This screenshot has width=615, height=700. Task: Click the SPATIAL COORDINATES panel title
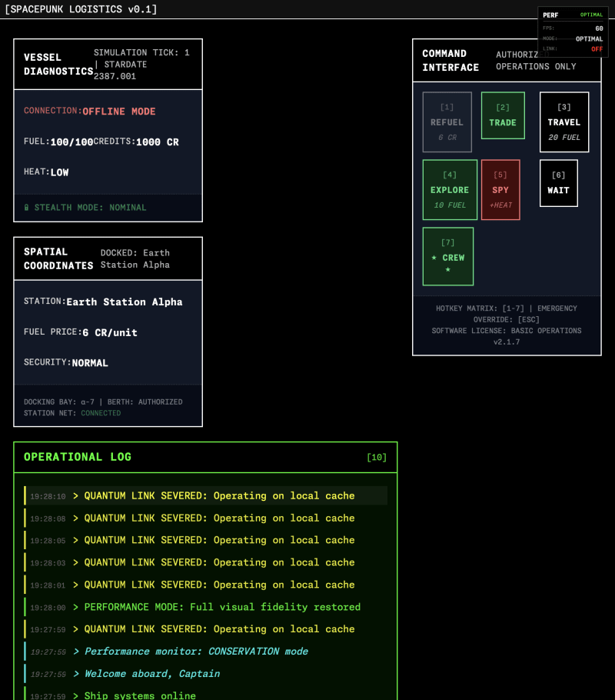58,258
